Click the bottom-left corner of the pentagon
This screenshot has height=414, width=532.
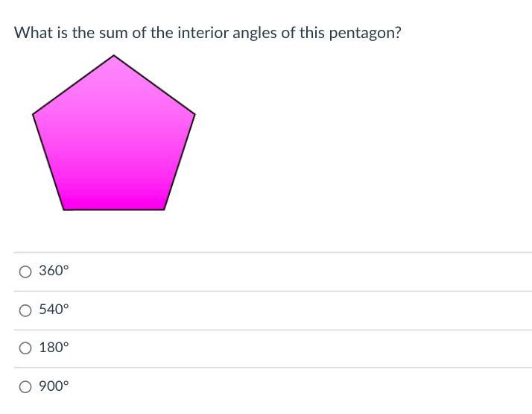click(64, 209)
